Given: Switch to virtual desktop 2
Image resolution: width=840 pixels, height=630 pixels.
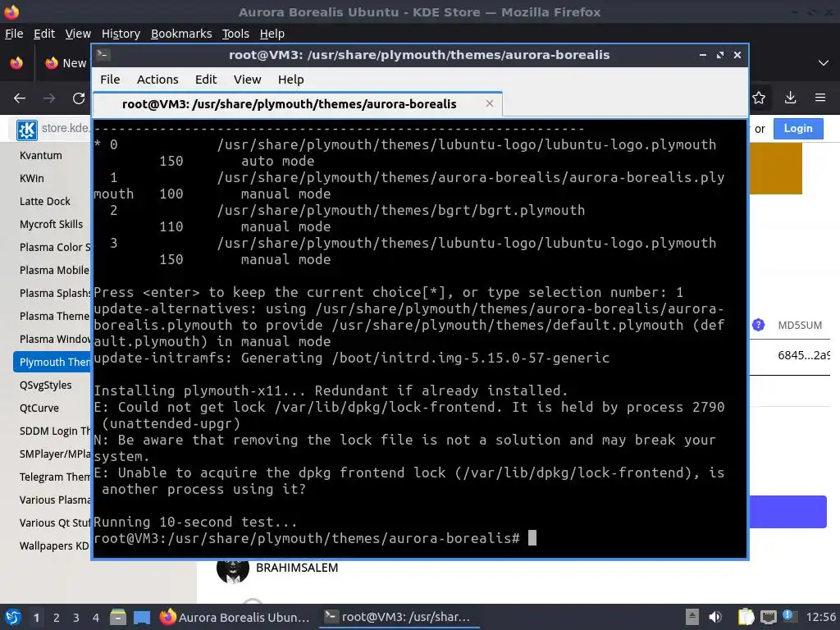Looking at the screenshot, I should pos(57,619).
